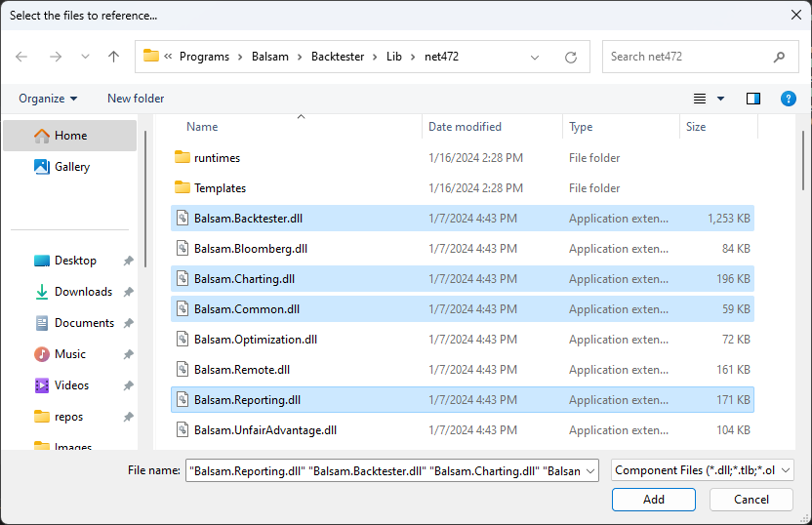Select Balsam.UnfairAdvantage.dll file

point(463,429)
